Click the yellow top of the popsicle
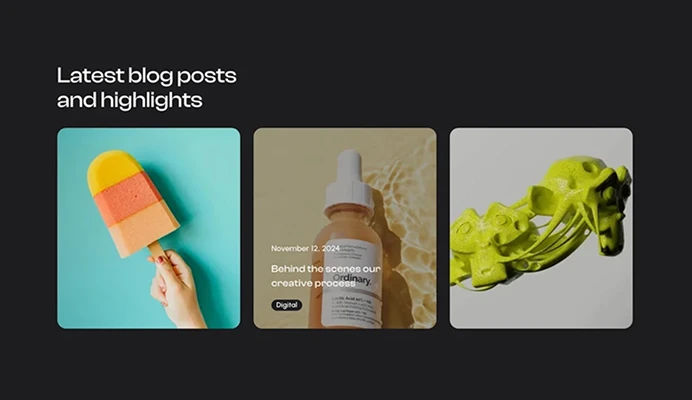692x400 pixels. [114, 170]
